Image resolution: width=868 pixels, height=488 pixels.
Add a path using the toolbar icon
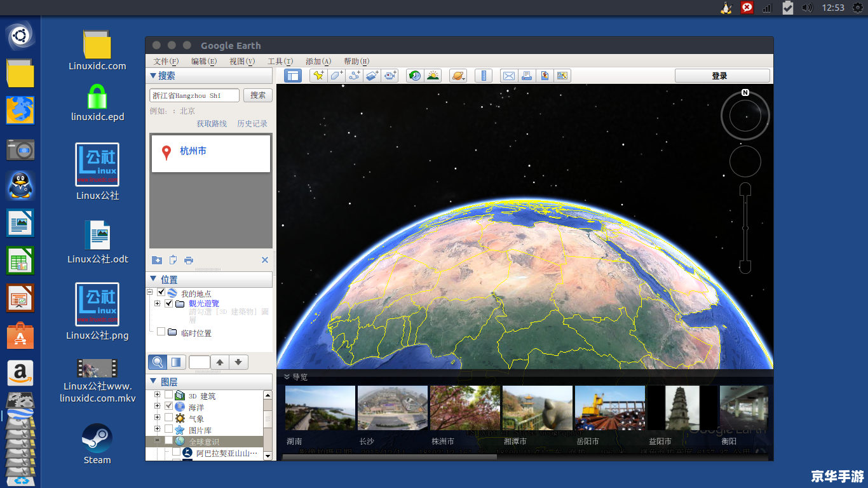(354, 76)
